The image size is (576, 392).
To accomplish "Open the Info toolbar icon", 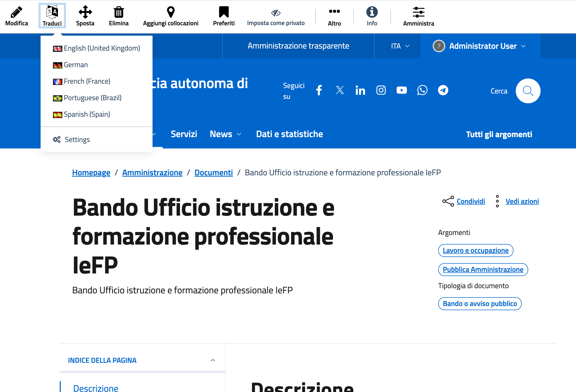I will (x=372, y=12).
